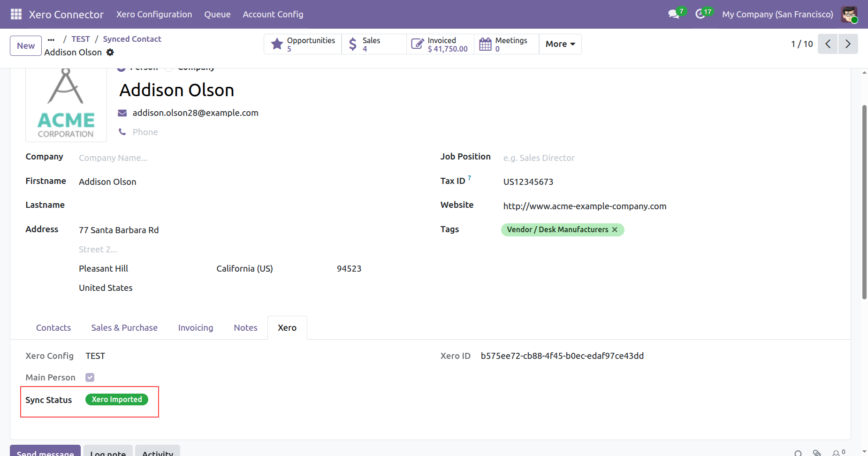Click the Xero Connector app title
868x456 pixels.
(66, 14)
